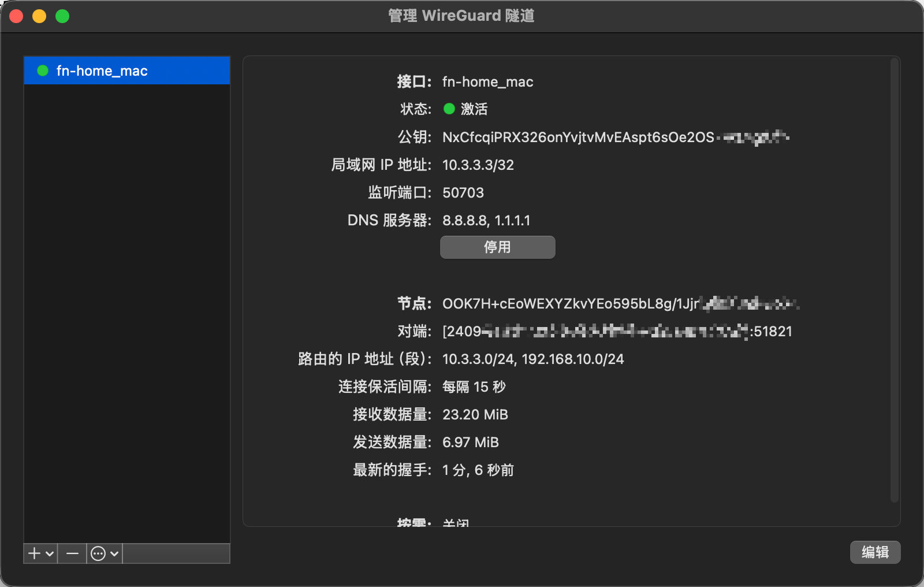Click green status dot beside fn-home_mac in sidebar
The width and height of the screenshot is (924, 587).
(43, 70)
